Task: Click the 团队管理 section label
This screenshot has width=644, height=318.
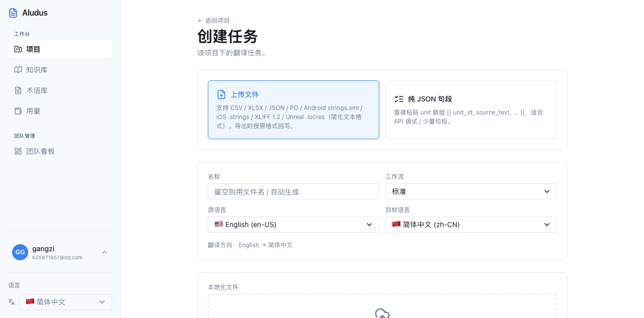Action: (x=24, y=136)
